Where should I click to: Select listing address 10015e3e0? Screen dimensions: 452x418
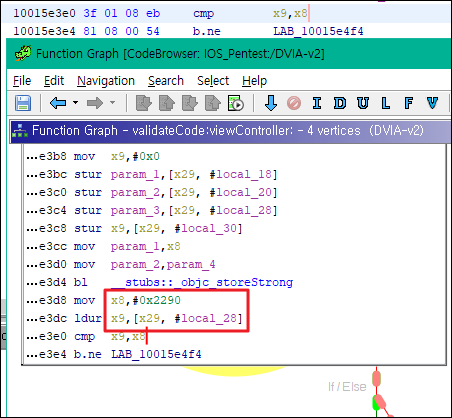coord(44,13)
